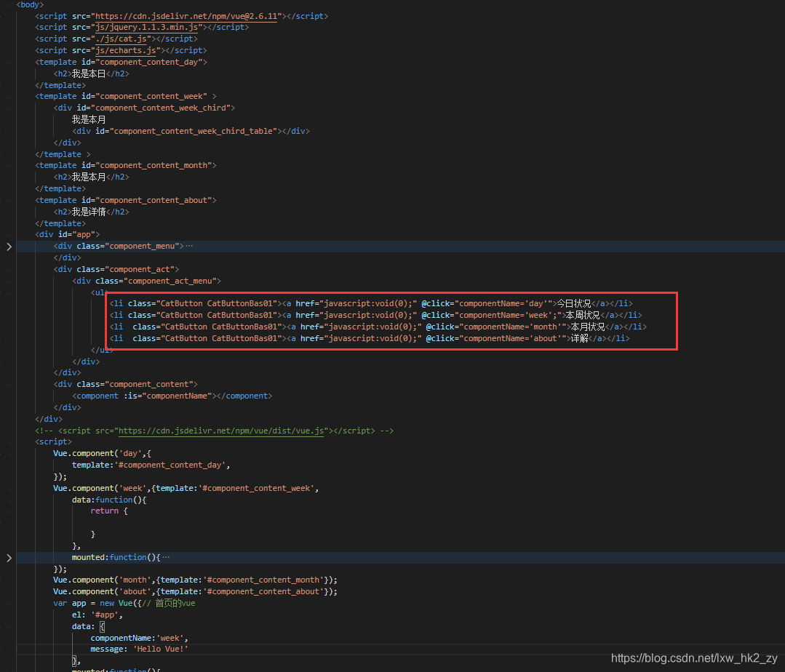Click the anchor text 今日状况
Screen dimensions: 785x672
coord(574,304)
